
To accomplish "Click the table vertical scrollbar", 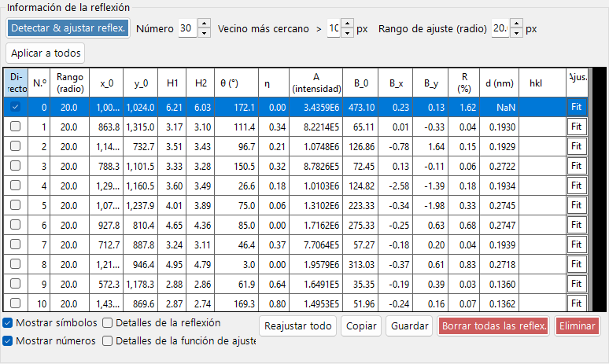I will tap(590, 189).
